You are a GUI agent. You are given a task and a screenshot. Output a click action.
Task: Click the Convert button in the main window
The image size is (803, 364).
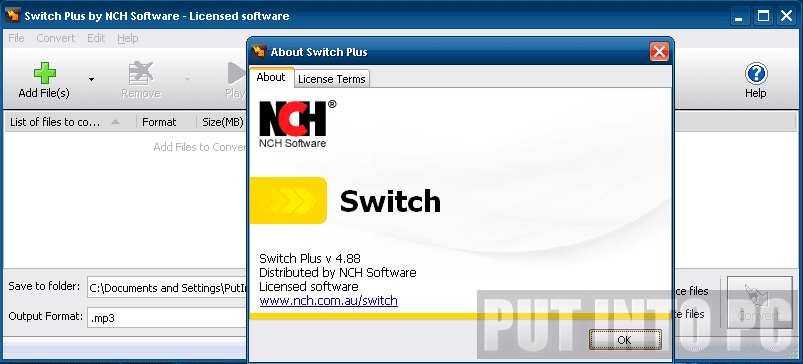(x=759, y=302)
